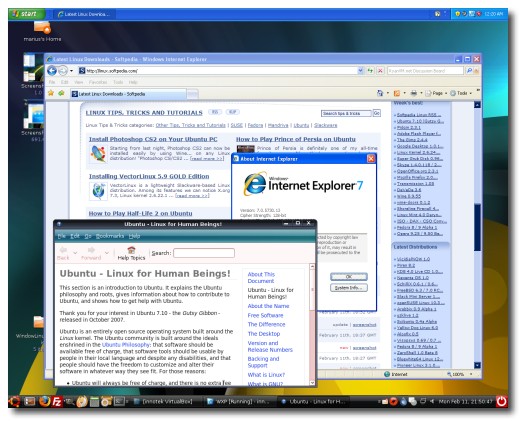Click the Photoshop article thumbnail icon
The width and height of the screenshot is (521, 421).
[x=98, y=154]
